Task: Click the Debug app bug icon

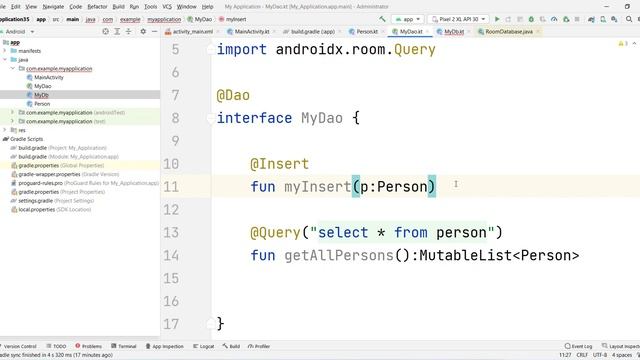Action: coord(531,19)
